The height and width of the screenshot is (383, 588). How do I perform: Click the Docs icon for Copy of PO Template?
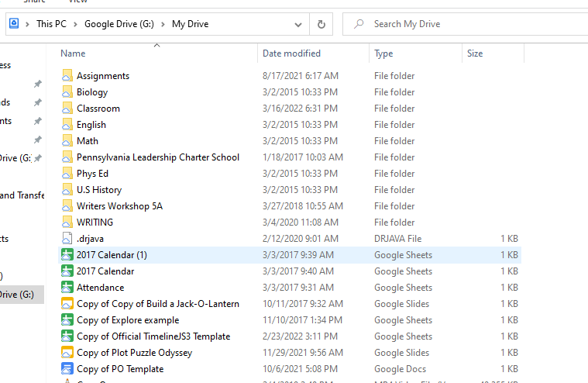point(67,369)
